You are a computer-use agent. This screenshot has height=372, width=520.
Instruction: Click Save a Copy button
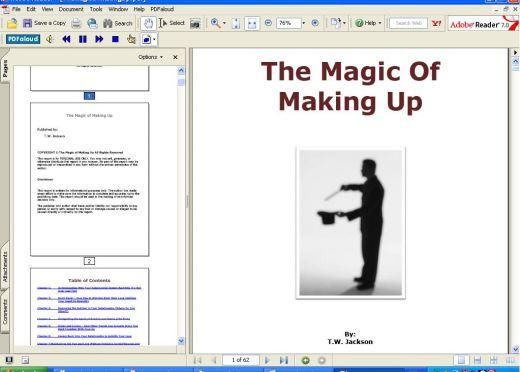click(x=44, y=23)
